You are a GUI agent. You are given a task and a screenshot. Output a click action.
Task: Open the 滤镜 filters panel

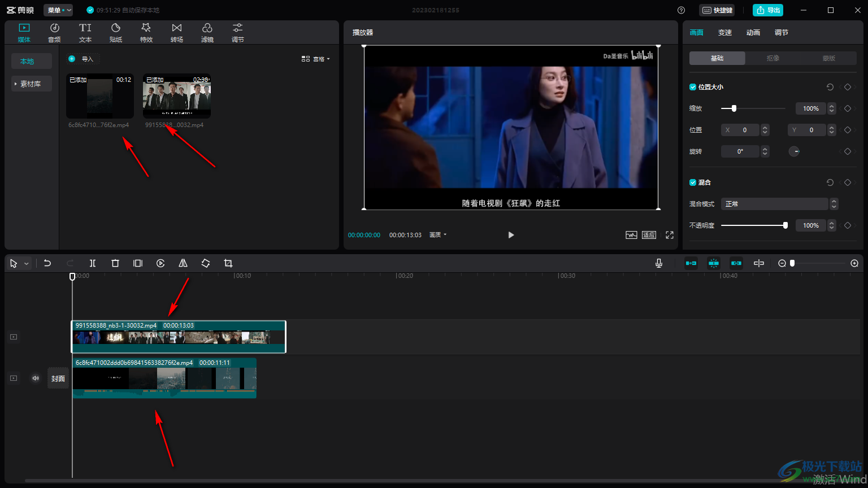207,33
